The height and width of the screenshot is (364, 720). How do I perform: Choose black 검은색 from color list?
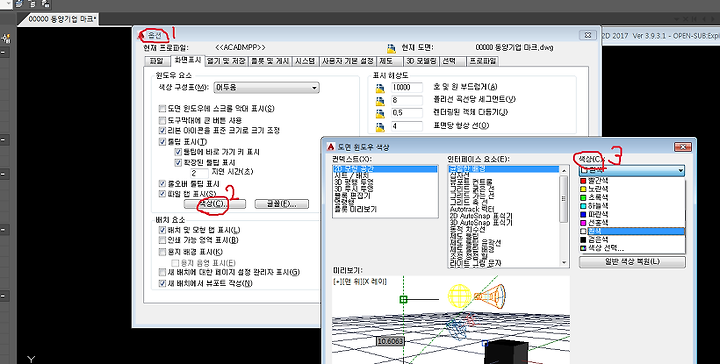pyautogui.click(x=632, y=240)
